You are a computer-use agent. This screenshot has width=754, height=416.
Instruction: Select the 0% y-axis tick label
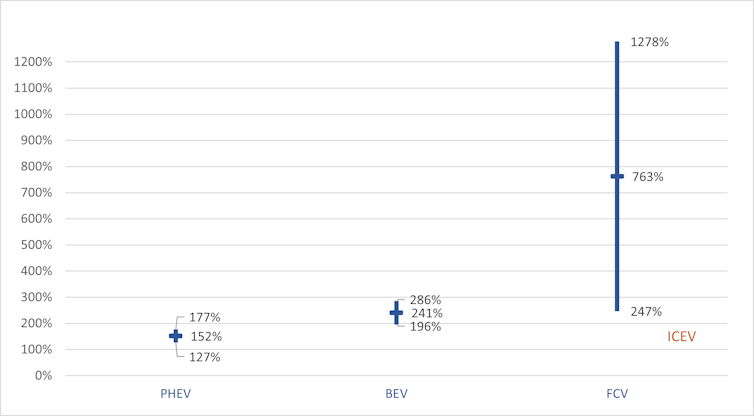(44, 375)
